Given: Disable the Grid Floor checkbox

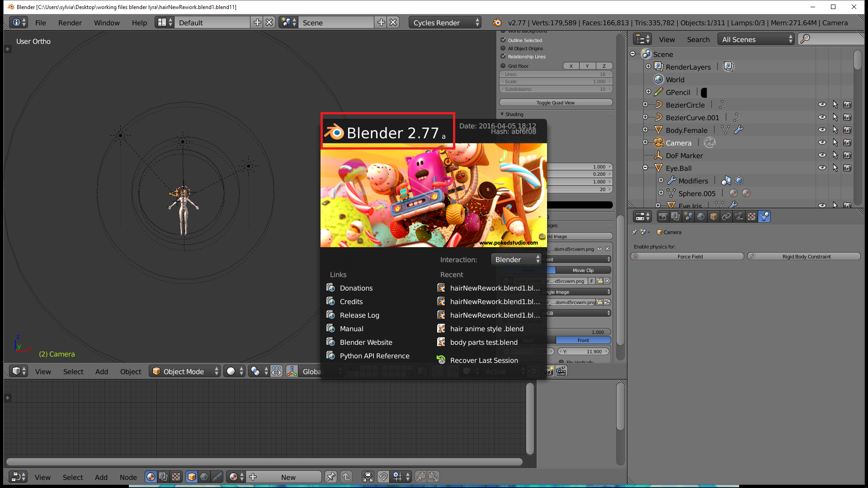Looking at the screenshot, I should pyautogui.click(x=503, y=66).
